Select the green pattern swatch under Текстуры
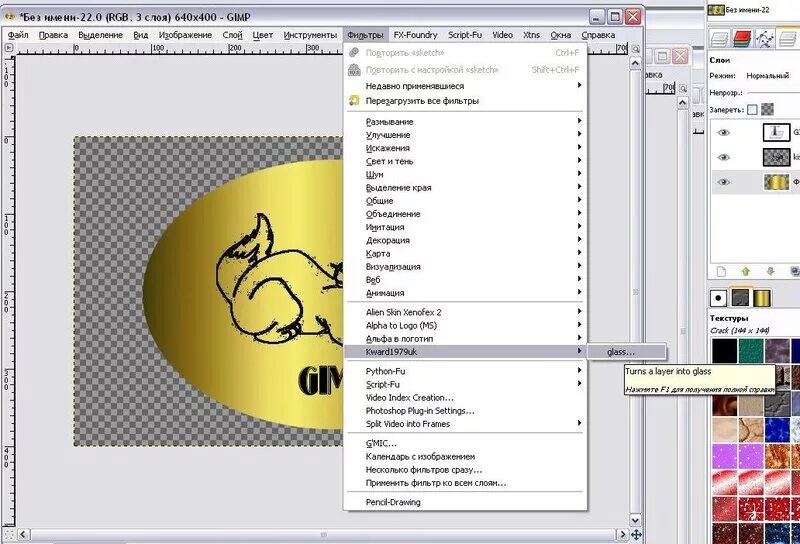This screenshot has height=544, width=800. click(751, 350)
